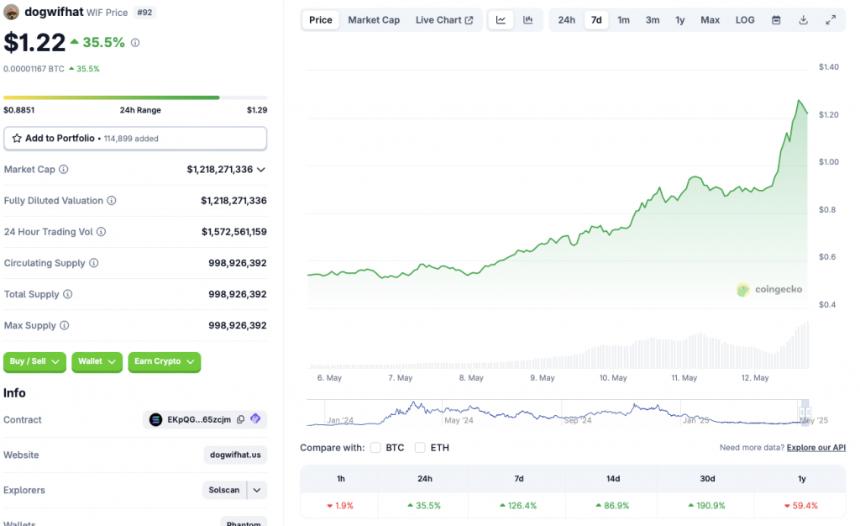Image resolution: width=860 pixels, height=526 pixels.
Task: Select the Price chart tab
Action: pos(320,20)
